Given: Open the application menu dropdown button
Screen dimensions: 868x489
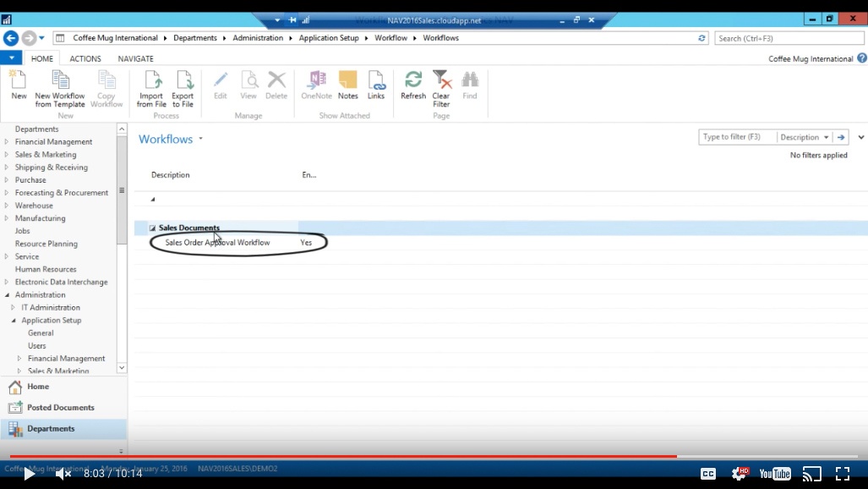Looking at the screenshot, I should pos(11,58).
